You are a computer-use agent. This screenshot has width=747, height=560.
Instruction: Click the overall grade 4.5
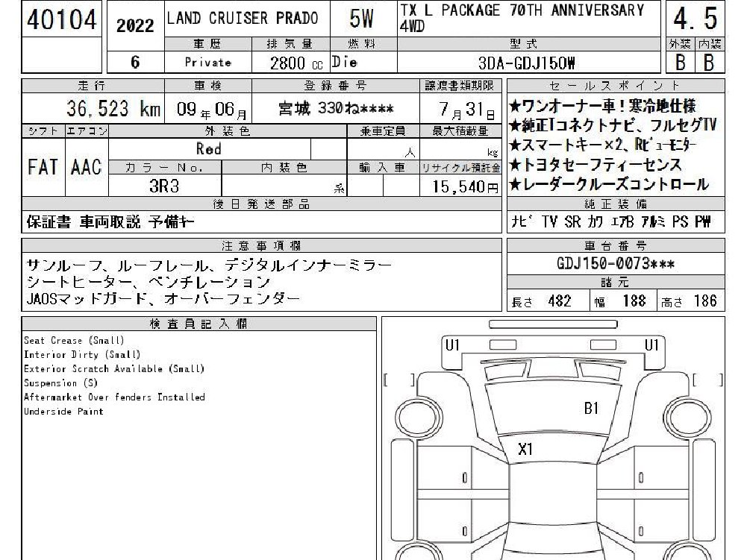click(x=695, y=19)
